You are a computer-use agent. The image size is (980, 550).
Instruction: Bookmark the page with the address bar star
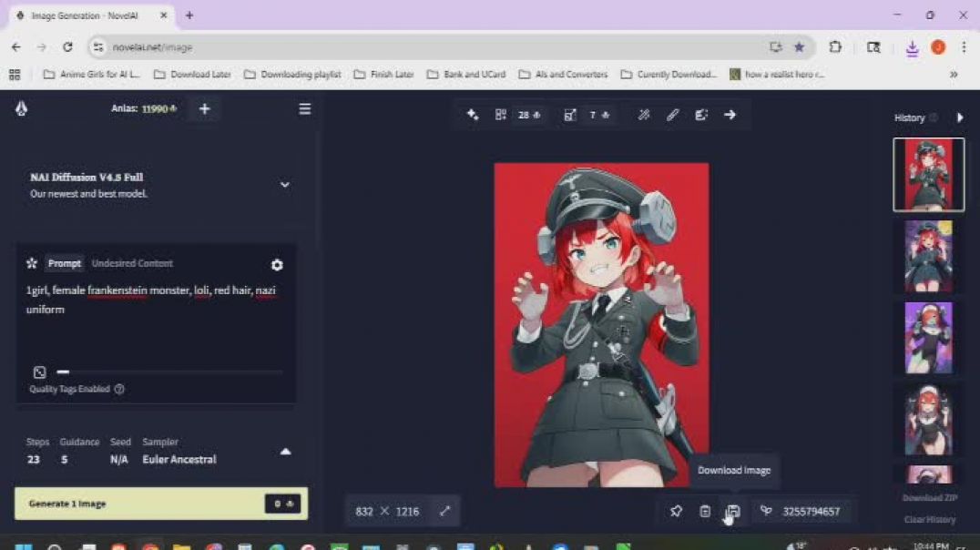[x=799, y=47]
